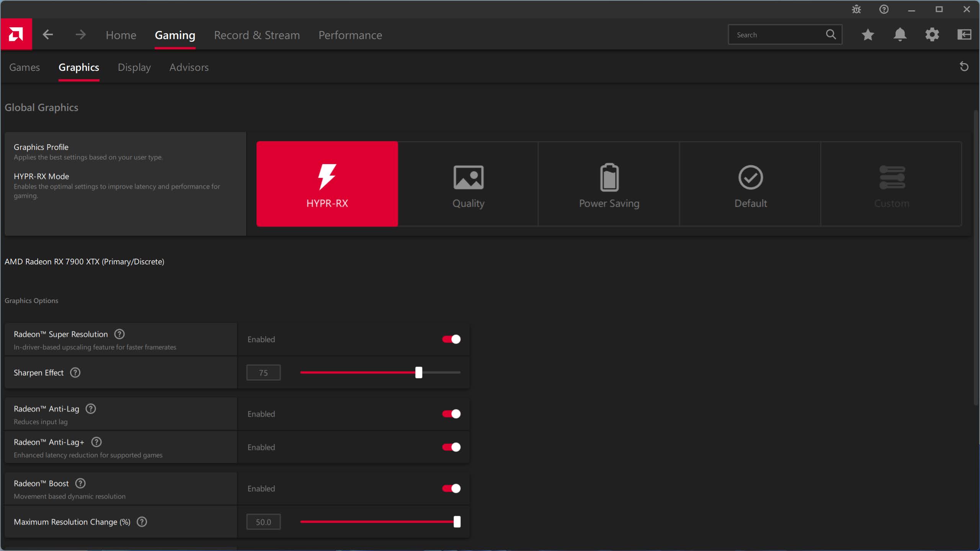980x551 pixels.
Task: Check notifications via the bell icon
Action: point(900,34)
